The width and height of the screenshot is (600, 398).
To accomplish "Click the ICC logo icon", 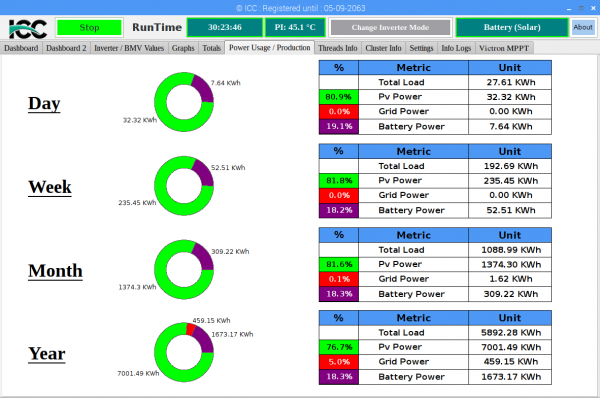I will pyautogui.click(x=28, y=28).
